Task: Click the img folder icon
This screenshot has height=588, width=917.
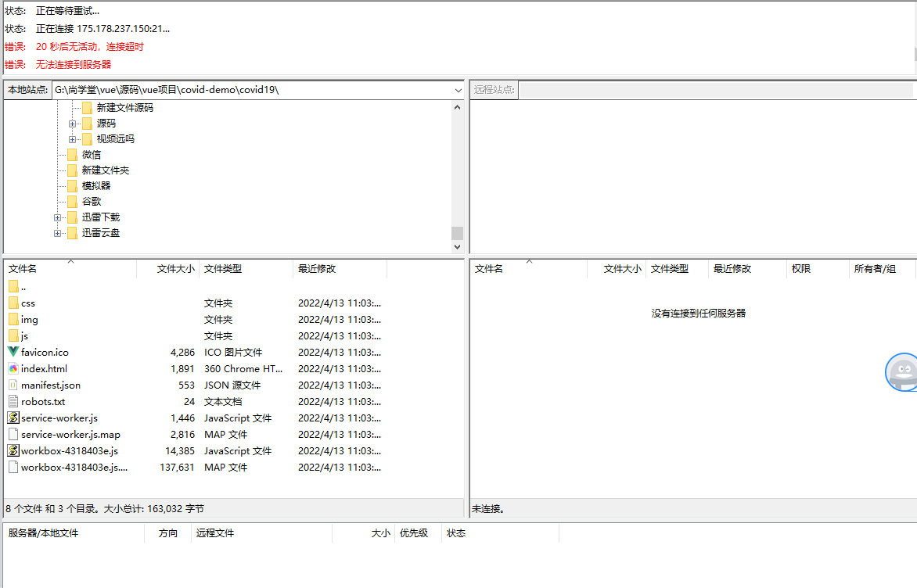Action: pos(13,319)
